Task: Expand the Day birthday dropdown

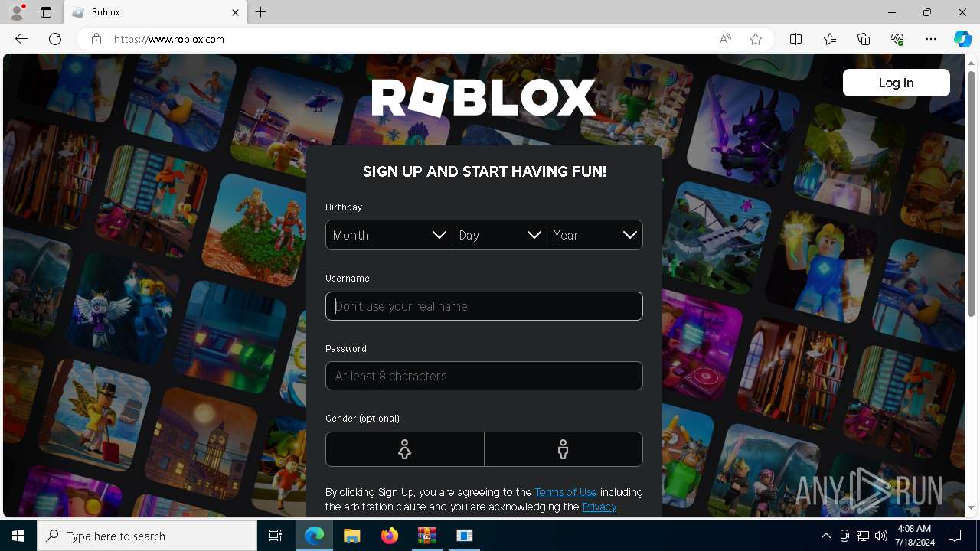Action: pyautogui.click(x=499, y=235)
